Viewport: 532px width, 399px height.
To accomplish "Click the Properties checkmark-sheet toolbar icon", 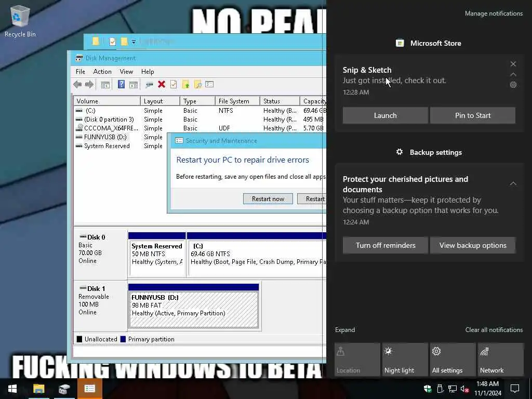I will click(174, 85).
